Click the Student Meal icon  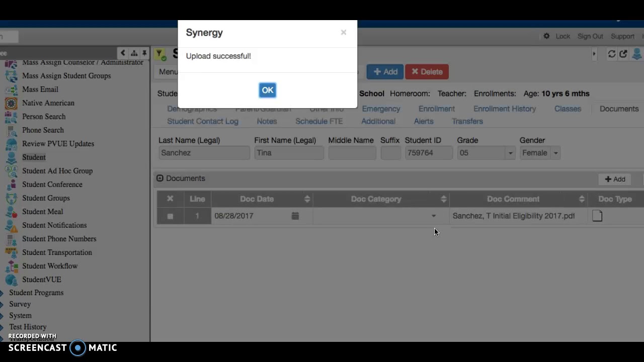(x=11, y=212)
